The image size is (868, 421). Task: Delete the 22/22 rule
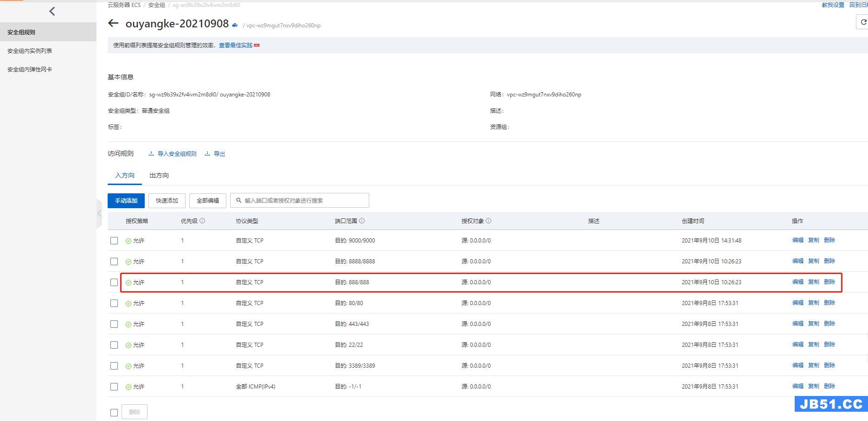point(829,344)
